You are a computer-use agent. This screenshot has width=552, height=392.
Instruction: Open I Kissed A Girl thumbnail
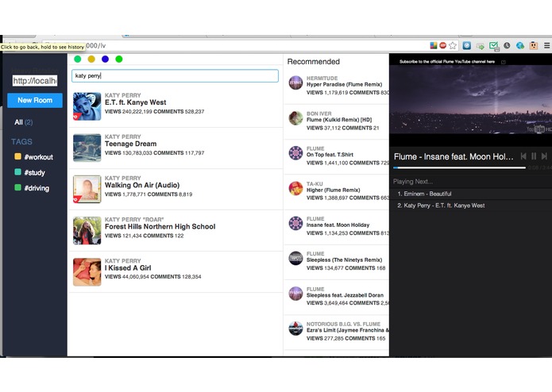[87, 272]
